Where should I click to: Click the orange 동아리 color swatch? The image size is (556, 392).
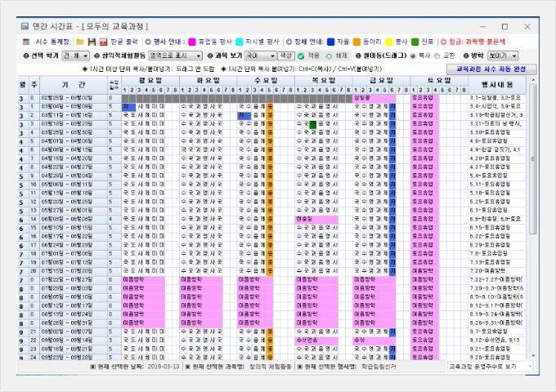pos(356,42)
